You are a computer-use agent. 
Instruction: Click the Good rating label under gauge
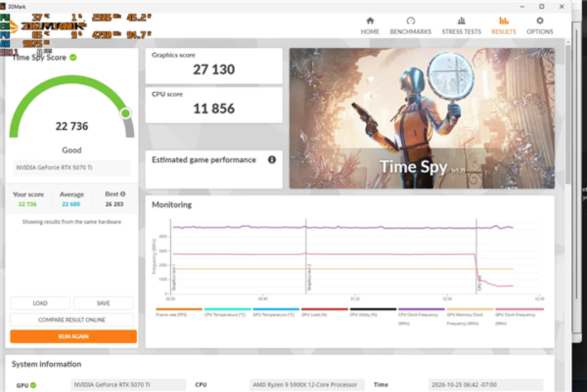[x=72, y=150]
